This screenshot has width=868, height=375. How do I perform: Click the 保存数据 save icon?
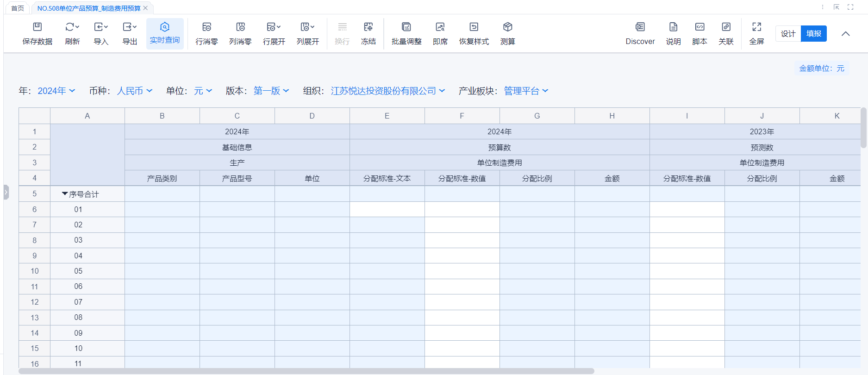pos(37,27)
